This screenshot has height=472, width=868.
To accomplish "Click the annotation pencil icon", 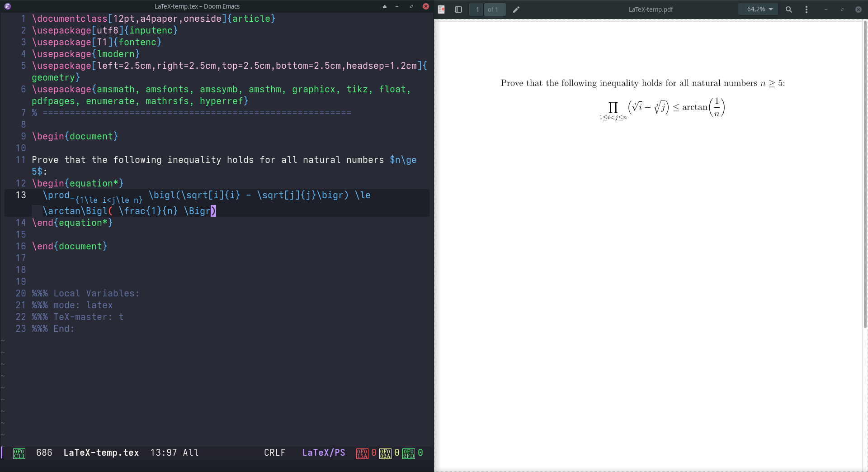I will (x=516, y=10).
